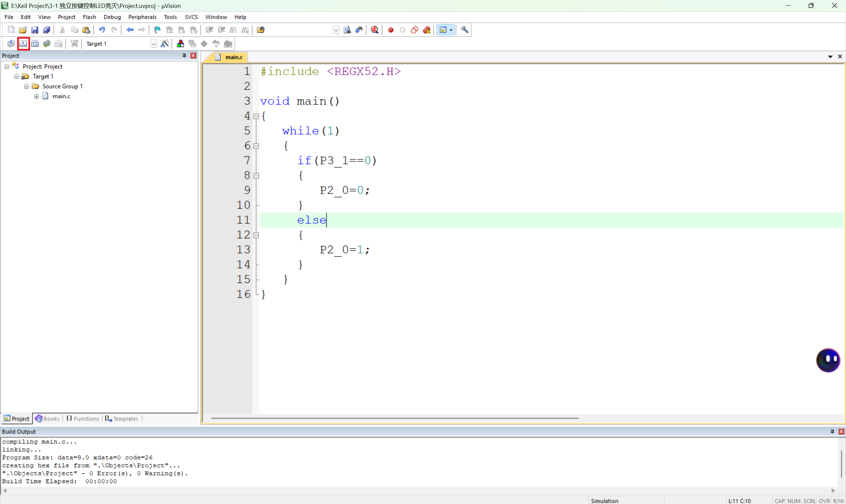Image resolution: width=846 pixels, height=504 pixels.
Task: Collapse the Source Group 1 folder
Action: pos(26,86)
